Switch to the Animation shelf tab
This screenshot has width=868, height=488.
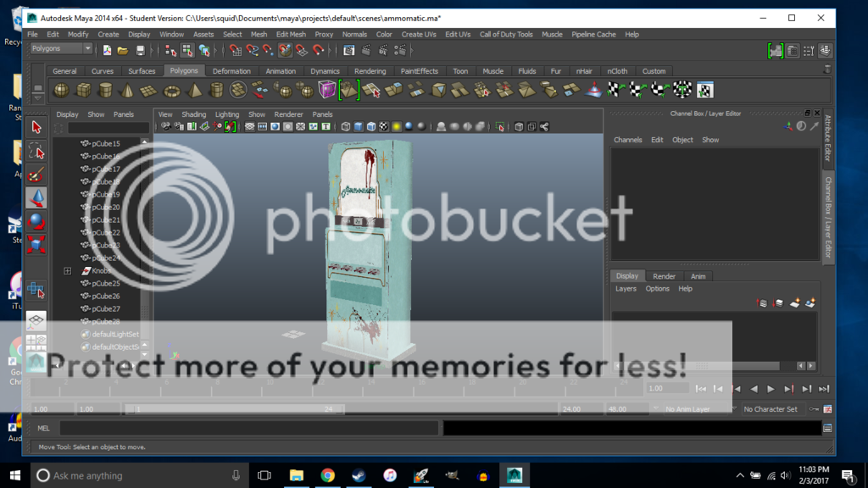280,71
